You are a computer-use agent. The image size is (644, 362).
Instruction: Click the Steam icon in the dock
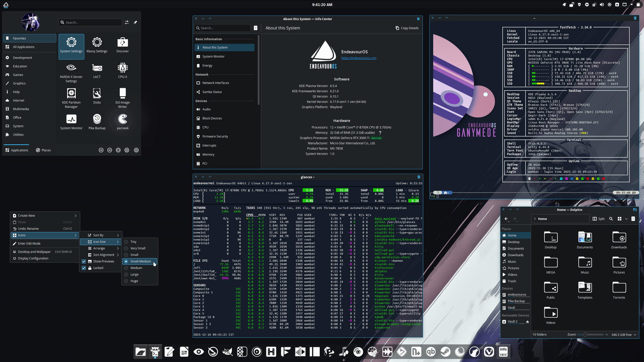445,352
